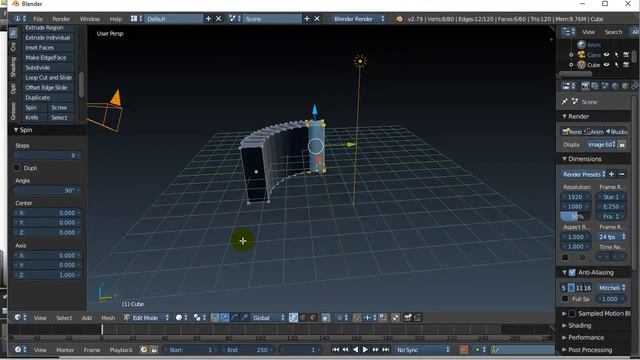
Task: Toggle limit selection to visible
Action: pos(325,317)
